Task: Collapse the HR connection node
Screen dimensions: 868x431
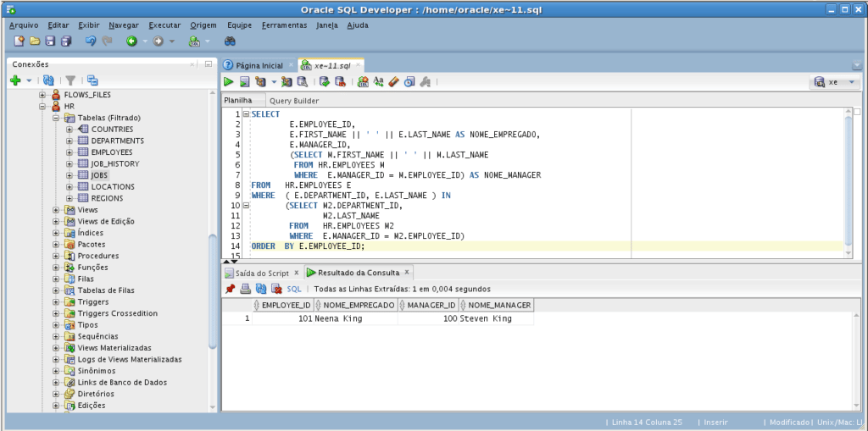Action: [x=43, y=106]
